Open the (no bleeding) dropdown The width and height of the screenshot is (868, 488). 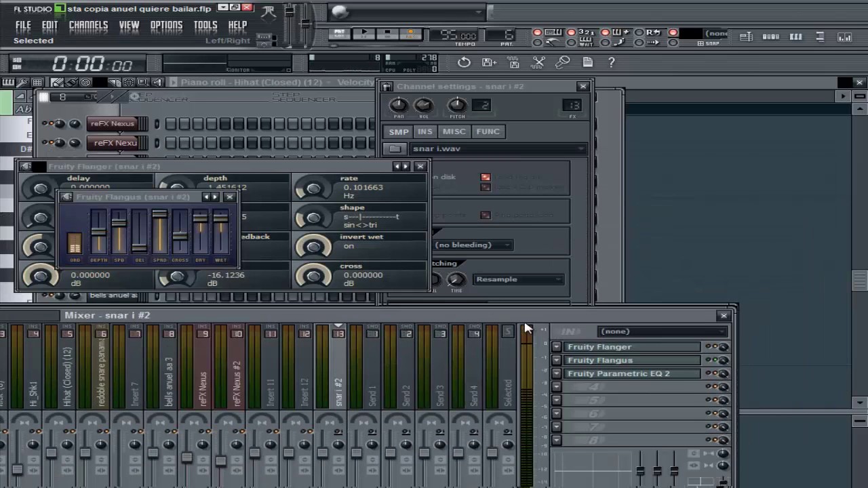click(473, 245)
